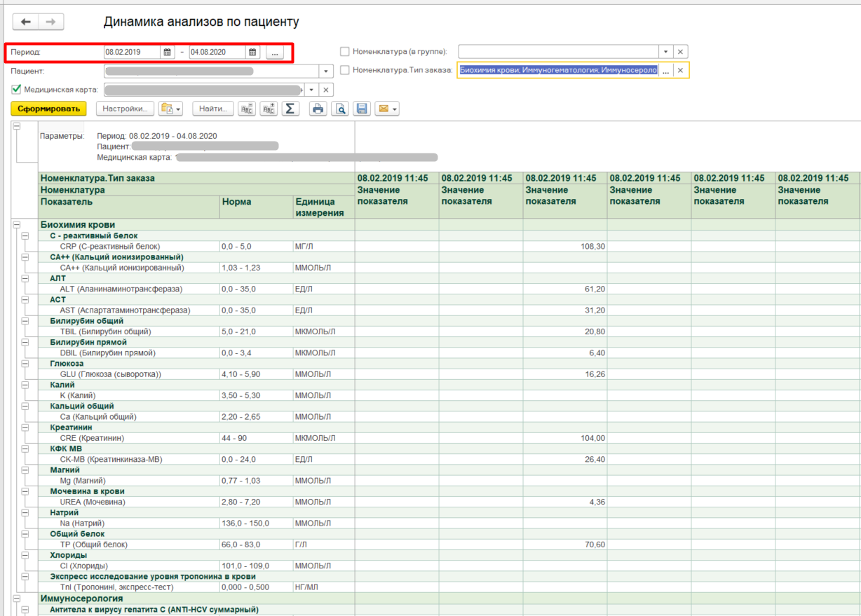Viewport: 861px width, 616px height.
Task: Open the send-by-email dropdown button
Action: pyautogui.click(x=387, y=109)
